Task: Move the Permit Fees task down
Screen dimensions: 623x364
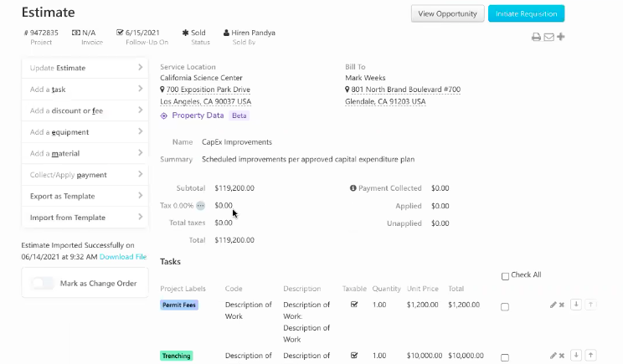Action: 576,305
